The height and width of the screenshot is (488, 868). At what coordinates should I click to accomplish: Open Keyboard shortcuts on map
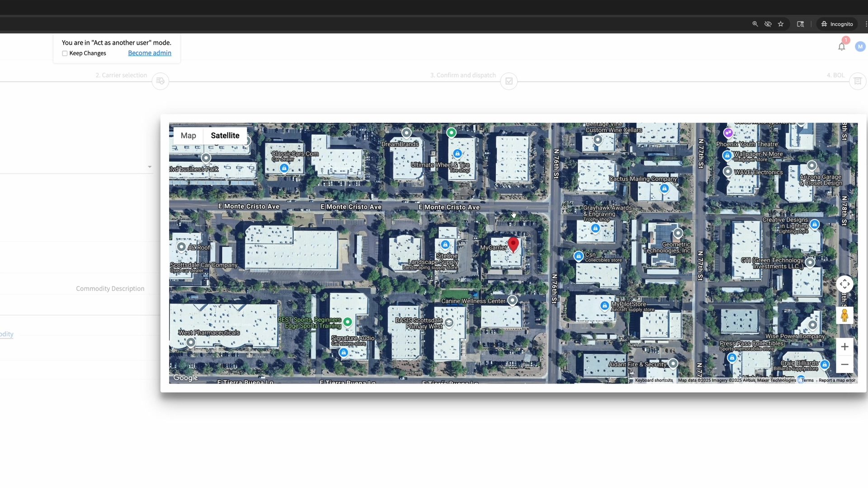[x=654, y=380]
